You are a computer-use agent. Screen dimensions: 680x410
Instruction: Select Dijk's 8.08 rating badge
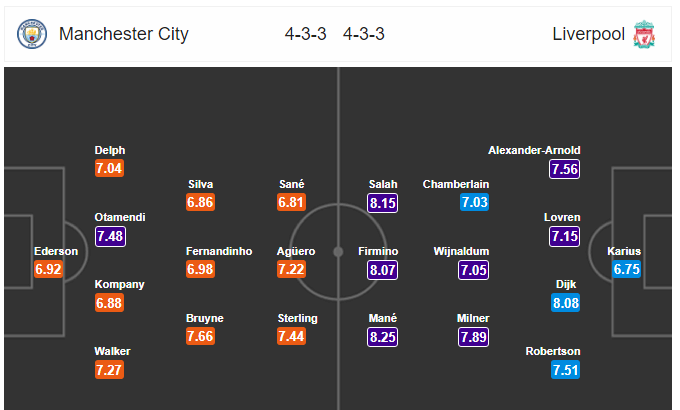pos(566,303)
